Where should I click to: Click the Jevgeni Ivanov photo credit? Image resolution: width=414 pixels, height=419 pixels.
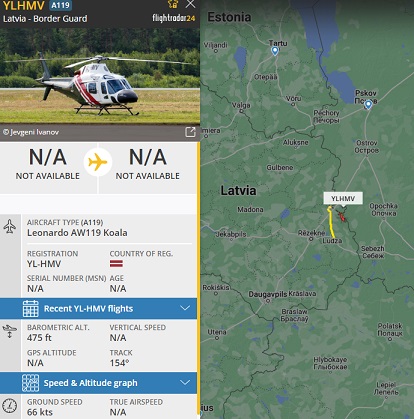31,132
